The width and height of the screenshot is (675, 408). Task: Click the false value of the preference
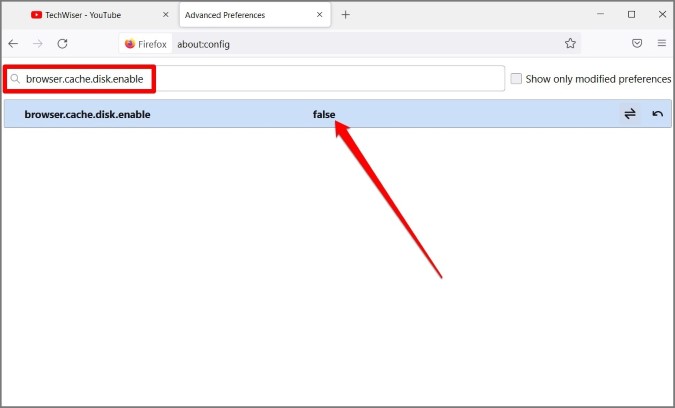tap(324, 114)
